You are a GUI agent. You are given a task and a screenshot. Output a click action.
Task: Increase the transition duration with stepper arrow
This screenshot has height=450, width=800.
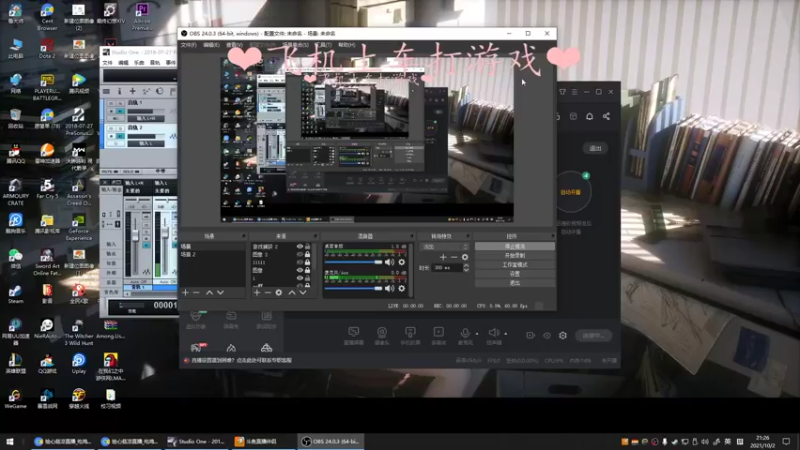point(466,265)
